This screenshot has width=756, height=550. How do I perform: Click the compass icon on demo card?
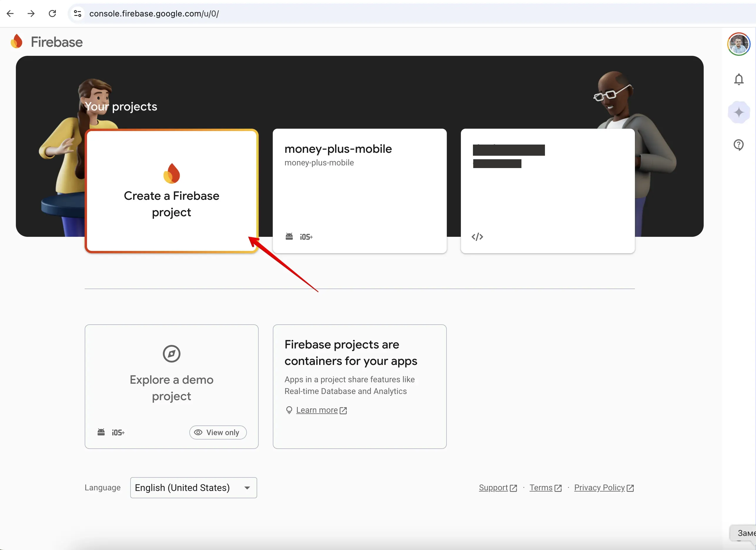172,353
